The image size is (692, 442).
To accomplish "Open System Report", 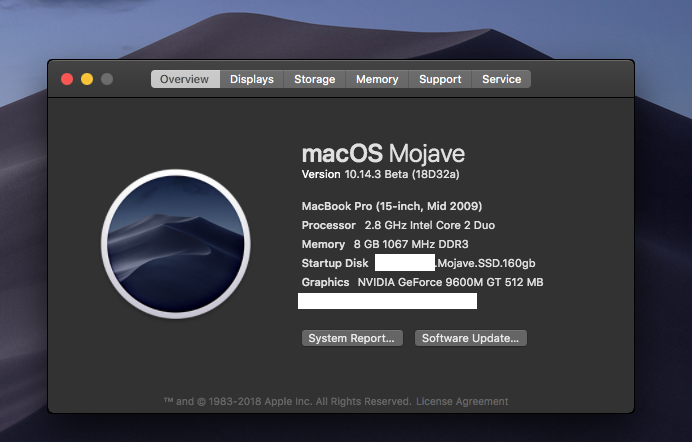I will point(352,338).
